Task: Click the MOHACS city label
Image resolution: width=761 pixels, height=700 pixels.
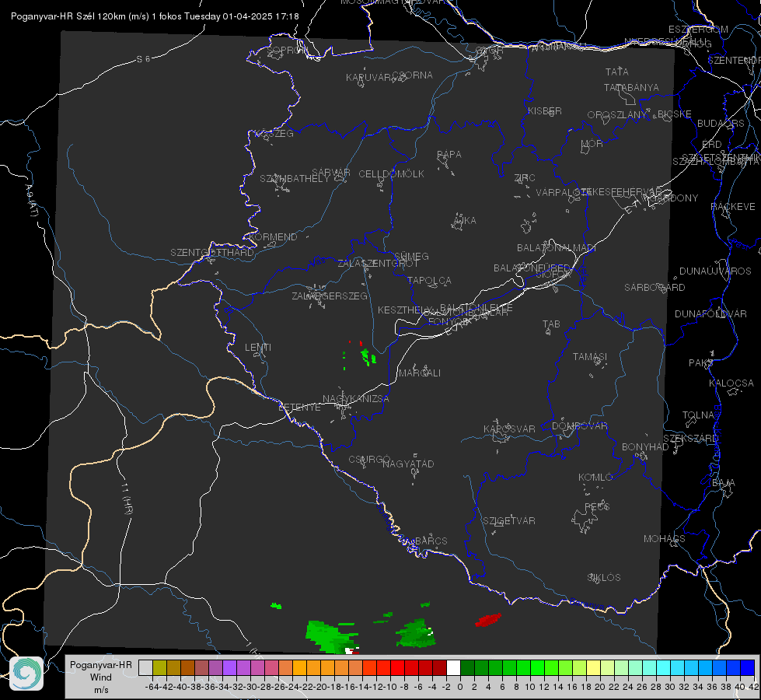Action: [664, 538]
